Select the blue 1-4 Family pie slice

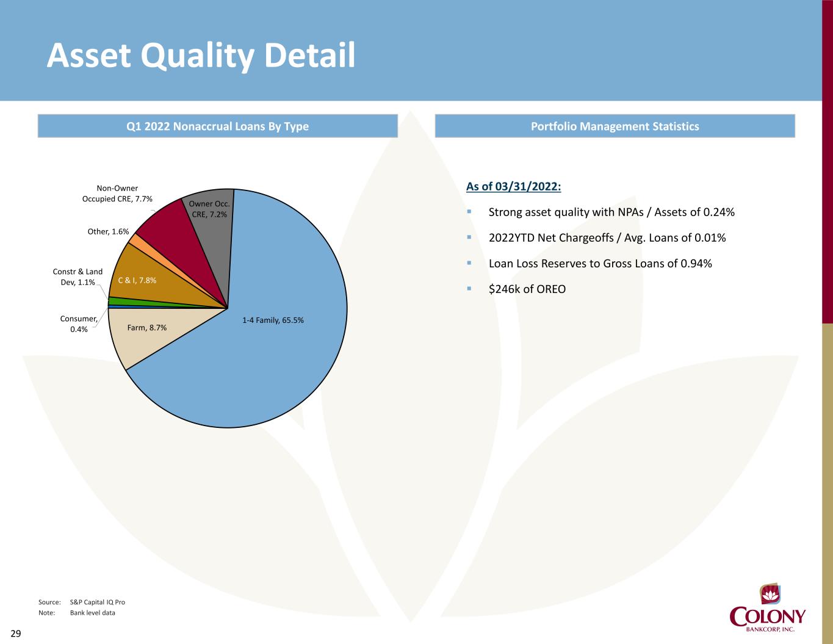(275, 354)
